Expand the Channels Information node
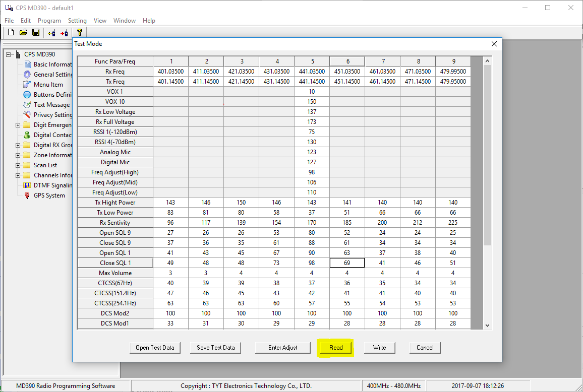 tap(18, 175)
